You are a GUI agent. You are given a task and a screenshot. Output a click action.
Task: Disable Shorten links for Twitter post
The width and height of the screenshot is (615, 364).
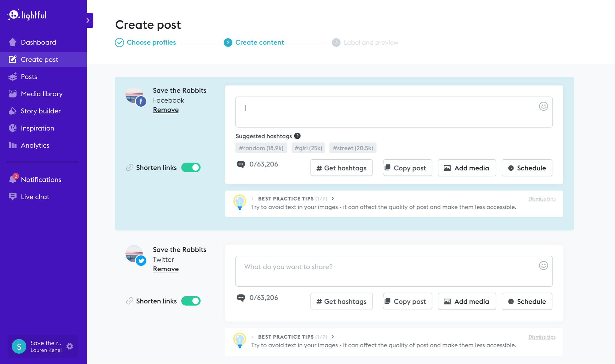pyautogui.click(x=191, y=301)
